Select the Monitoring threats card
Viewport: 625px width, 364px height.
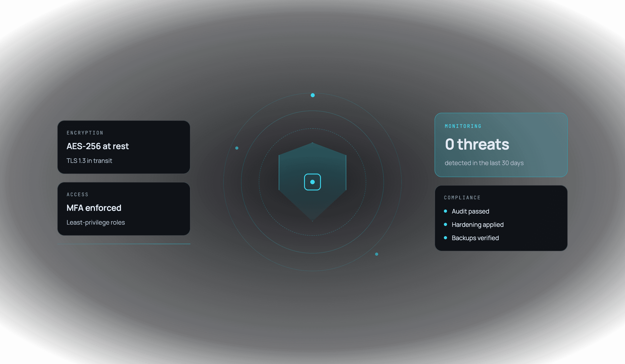point(501,145)
